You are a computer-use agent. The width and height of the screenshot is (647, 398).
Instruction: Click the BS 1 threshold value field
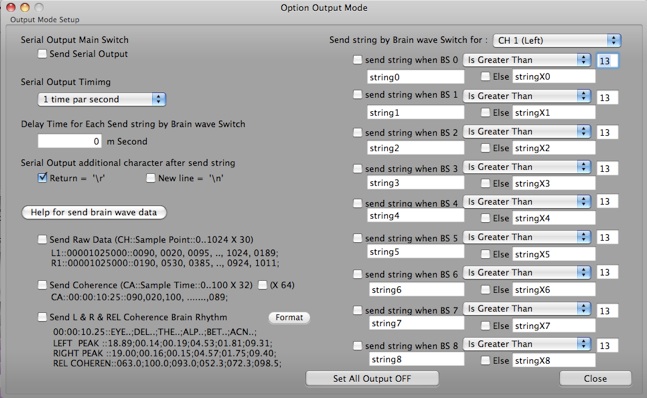pyautogui.click(x=607, y=97)
